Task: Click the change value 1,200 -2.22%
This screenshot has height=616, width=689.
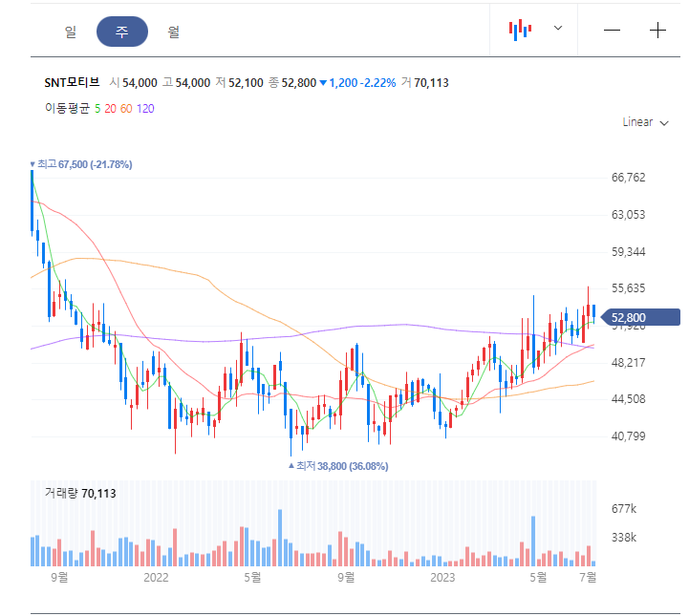Action: pos(358,82)
